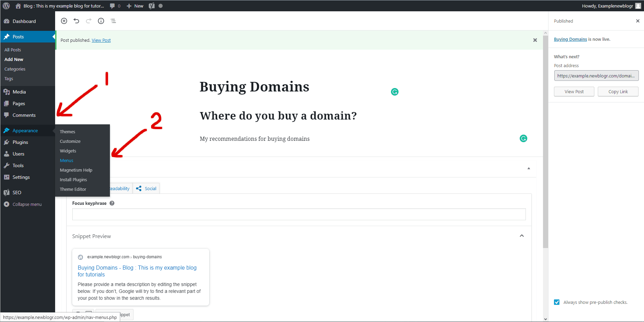Collapse the admin sidebar menu
Screen dimensions: 644x322
[x=27, y=204]
